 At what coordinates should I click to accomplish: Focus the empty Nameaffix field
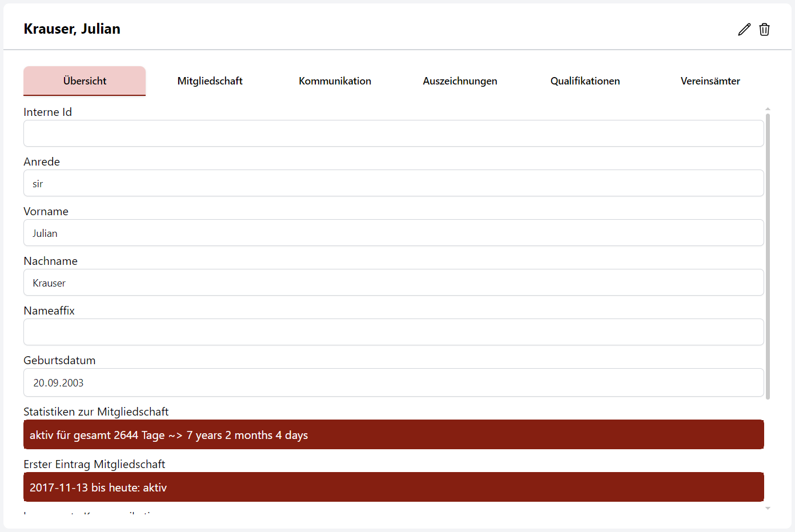coord(394,332)
